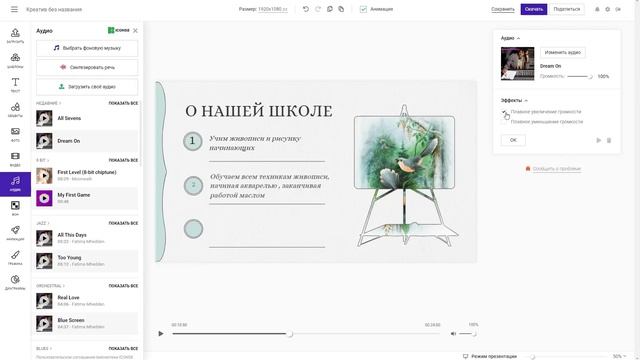
Task: Open the notifications bell
Action: pyautogui.click(x=597, y=9)
